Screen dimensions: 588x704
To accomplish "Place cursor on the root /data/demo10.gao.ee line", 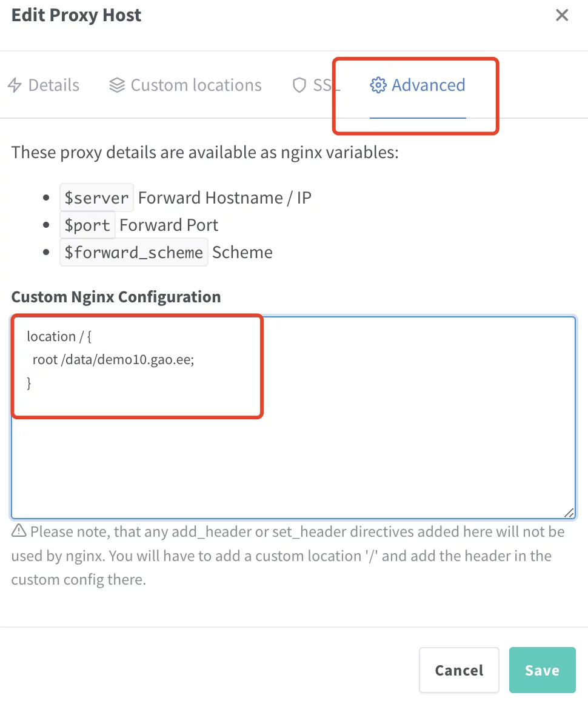I will 113,360.
